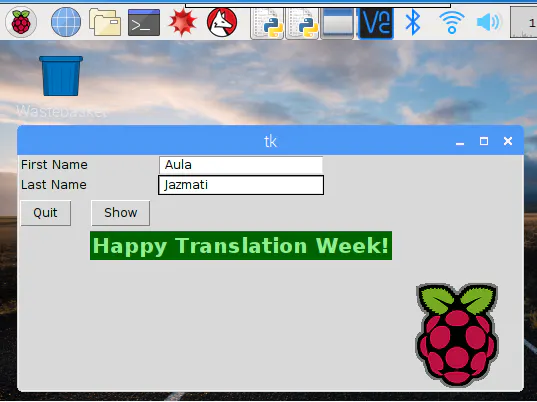Screen dimensions: 537x402
Task: Maximize the tk window
Action: (x=484, y=141)
